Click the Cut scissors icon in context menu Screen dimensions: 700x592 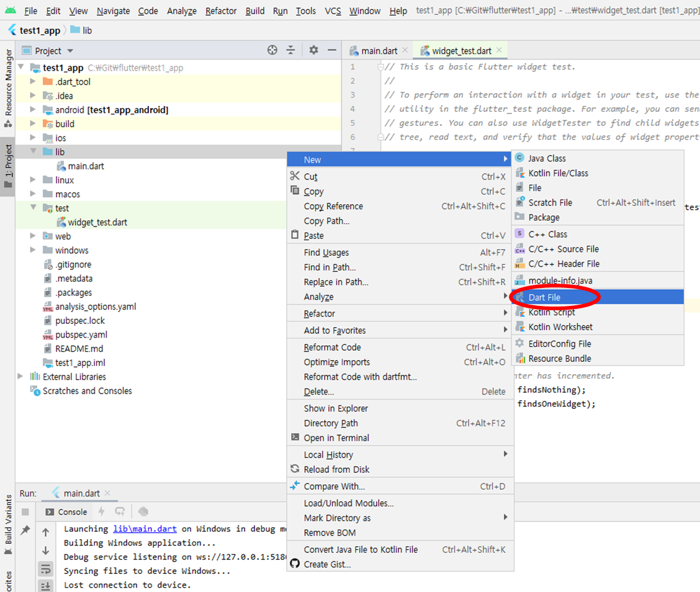click(x=295, y=176)
